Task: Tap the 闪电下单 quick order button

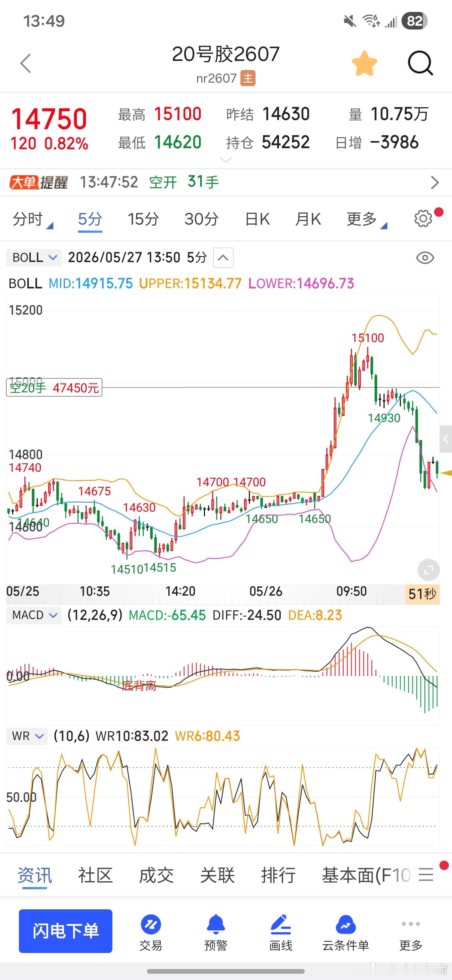Action: (x=65, y=931)
